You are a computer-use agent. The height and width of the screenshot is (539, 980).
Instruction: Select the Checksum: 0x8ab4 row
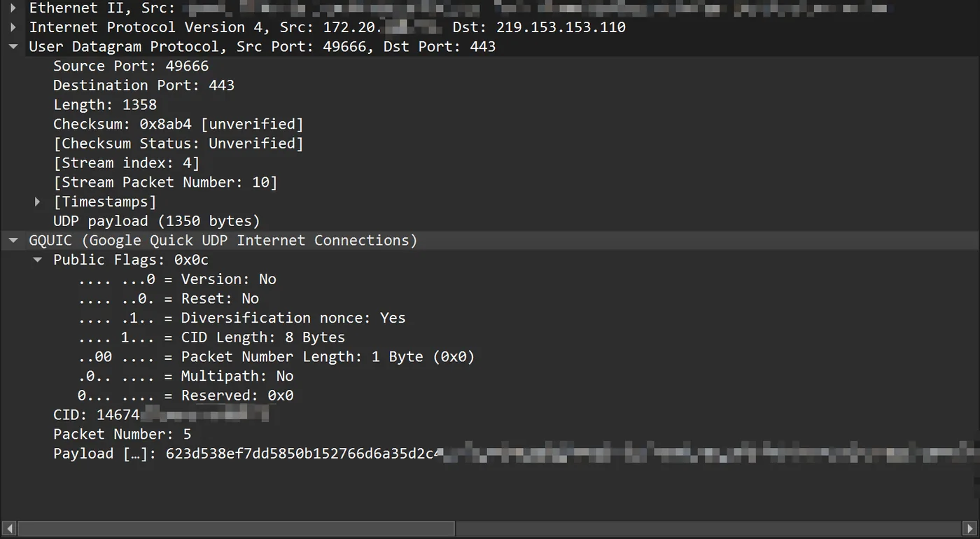coord(178,124)
